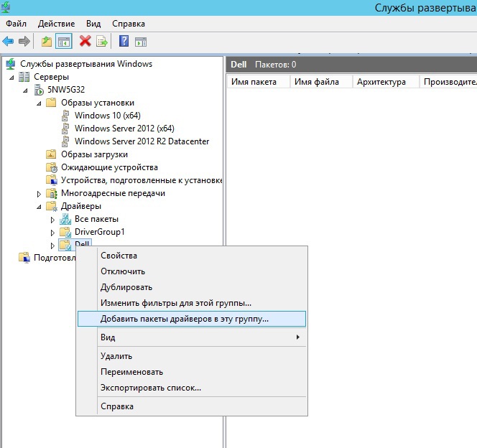The height and width of the screenshot is (448, 477).
Task: Select the Ожидающие устройства label
Action: pyautogui.click(x=109, y=167)
